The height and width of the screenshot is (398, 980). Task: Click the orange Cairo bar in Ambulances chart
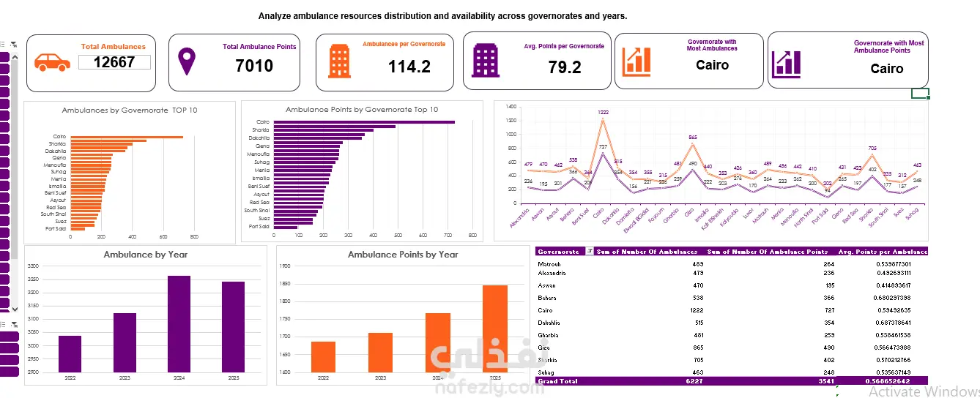(127, 137)
